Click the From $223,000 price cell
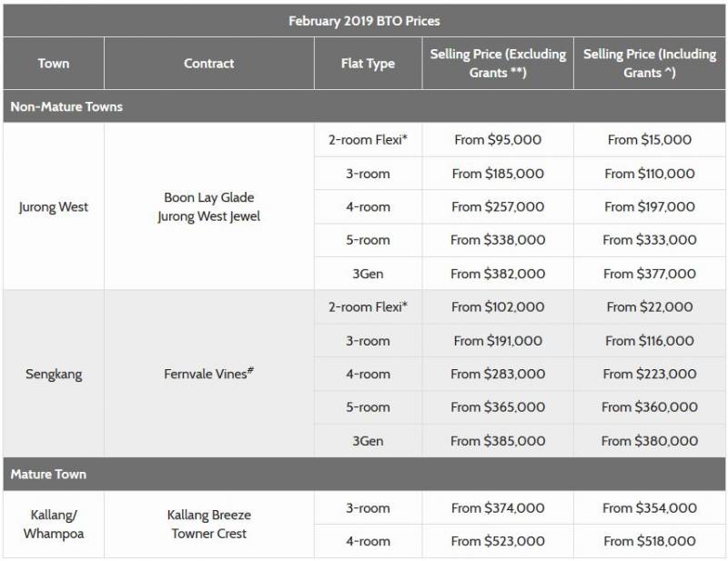 pyautogui.click(x=650, y=374)
